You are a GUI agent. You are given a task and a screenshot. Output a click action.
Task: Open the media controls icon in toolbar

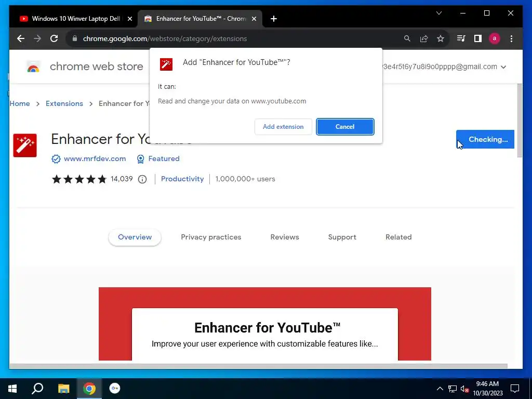[461, 38]
